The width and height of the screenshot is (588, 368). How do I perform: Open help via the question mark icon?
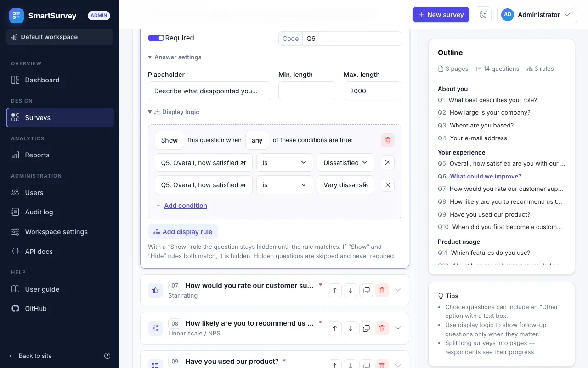click(107, 356)
